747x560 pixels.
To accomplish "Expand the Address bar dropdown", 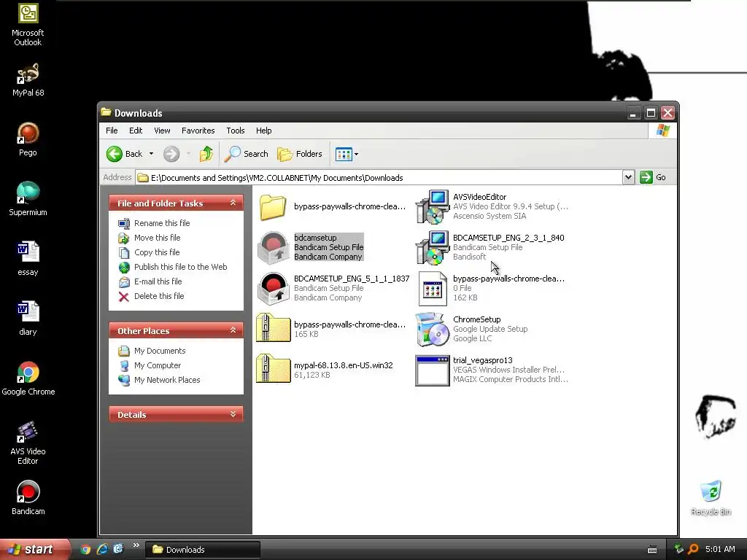I will point(628,177).
